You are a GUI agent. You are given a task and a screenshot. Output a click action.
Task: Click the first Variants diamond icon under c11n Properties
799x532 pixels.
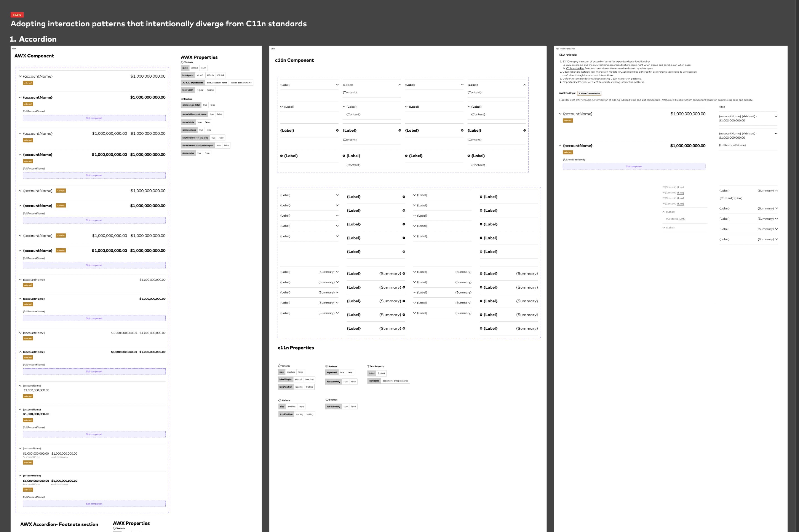[x=279, y=366]
